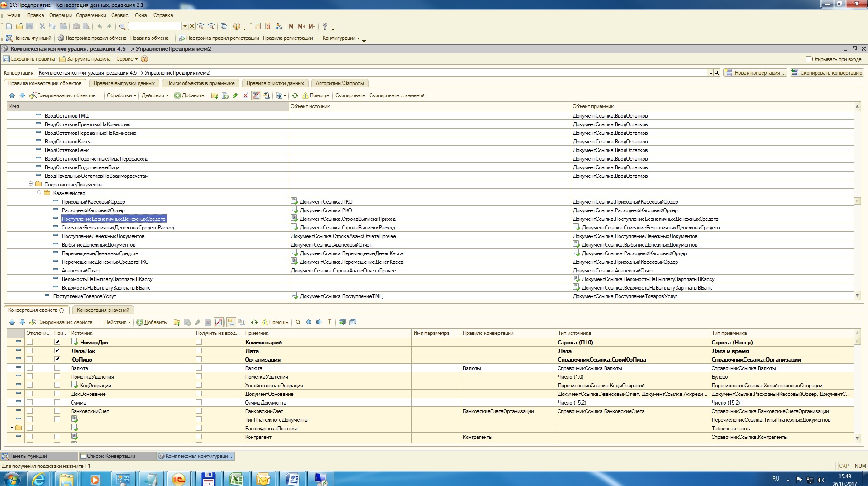868x486 pixels.
Task: Open the Сервис dropdown below window title
Action: click(127, 59)
